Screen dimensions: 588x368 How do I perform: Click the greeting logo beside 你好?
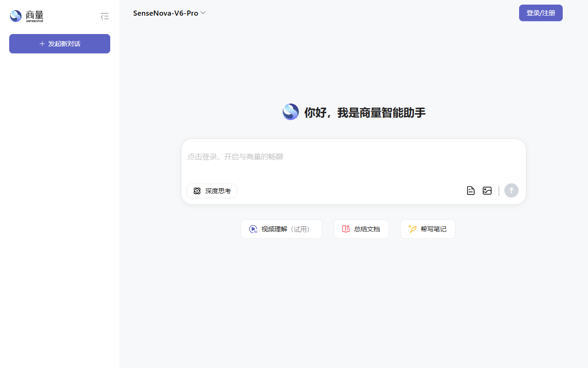pyautogui.click(x=290, y=112)
